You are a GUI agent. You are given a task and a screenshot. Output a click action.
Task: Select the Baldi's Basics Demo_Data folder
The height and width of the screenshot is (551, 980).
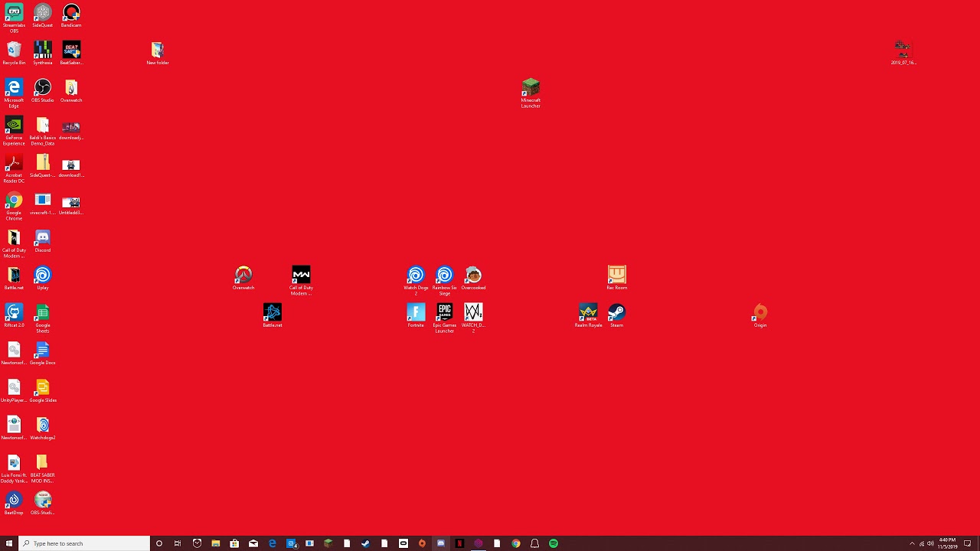coord(43,131)
